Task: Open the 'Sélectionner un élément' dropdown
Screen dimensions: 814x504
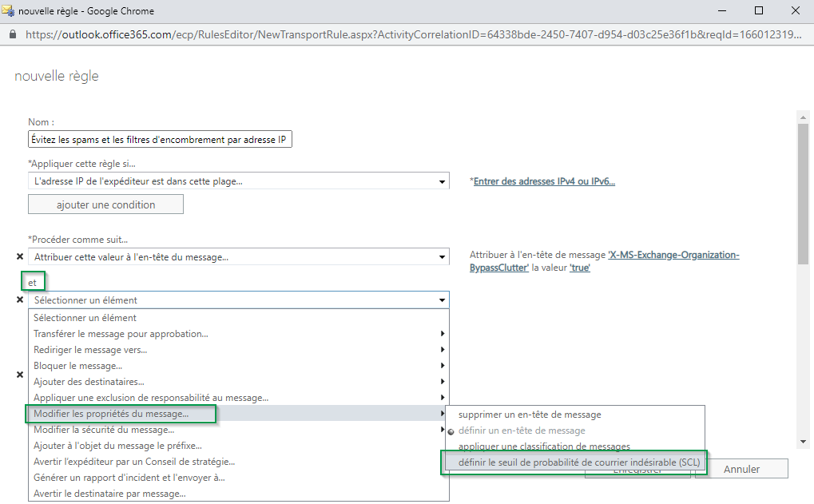Action: click(x=238, y=300)
